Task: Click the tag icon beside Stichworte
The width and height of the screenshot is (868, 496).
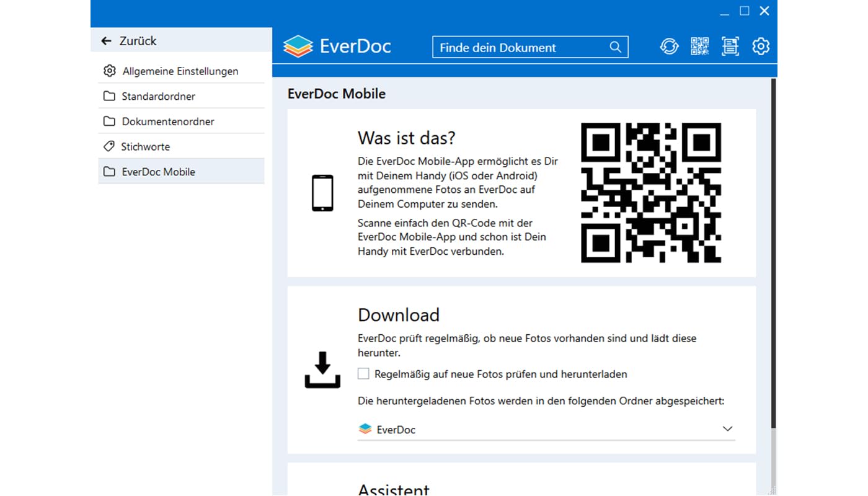Action: coord(109,147)
